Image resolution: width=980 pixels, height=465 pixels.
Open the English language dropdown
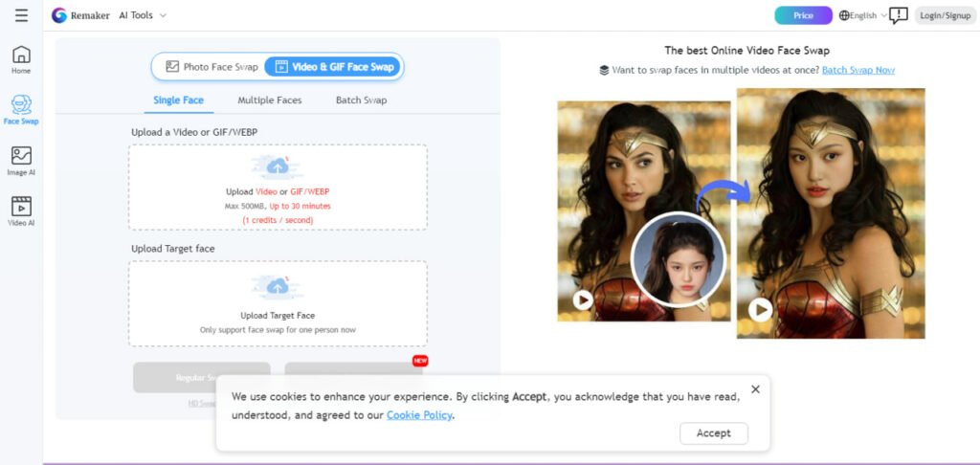click(x=861, y=15)
